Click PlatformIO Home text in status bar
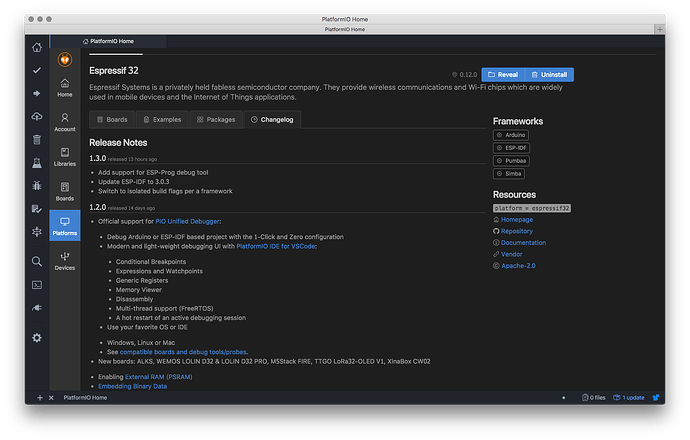Image resolution: width=690 pixels, height=440 pixels. pyautogui.click(x=85, y=398)
